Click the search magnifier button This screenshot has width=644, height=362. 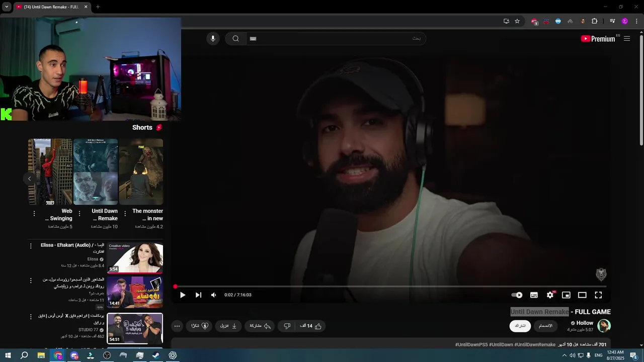click(235, 39)
